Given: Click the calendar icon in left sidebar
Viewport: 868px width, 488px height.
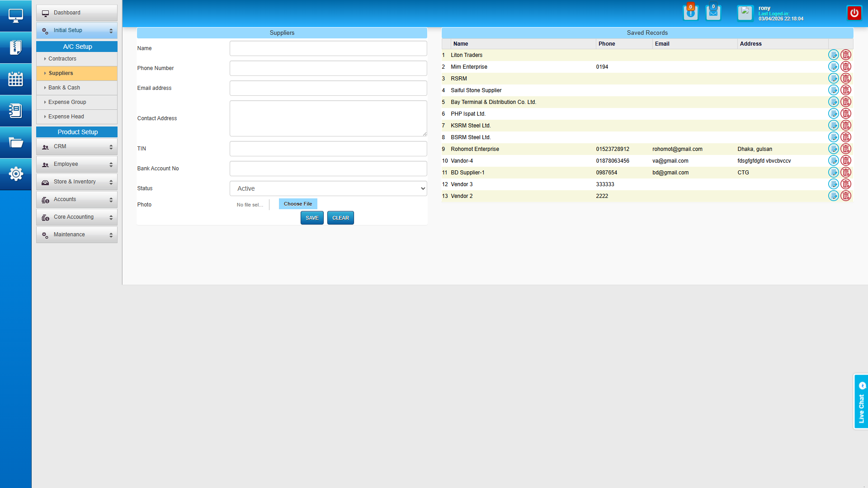Looking at the screenshot, I should coord(16,79).
